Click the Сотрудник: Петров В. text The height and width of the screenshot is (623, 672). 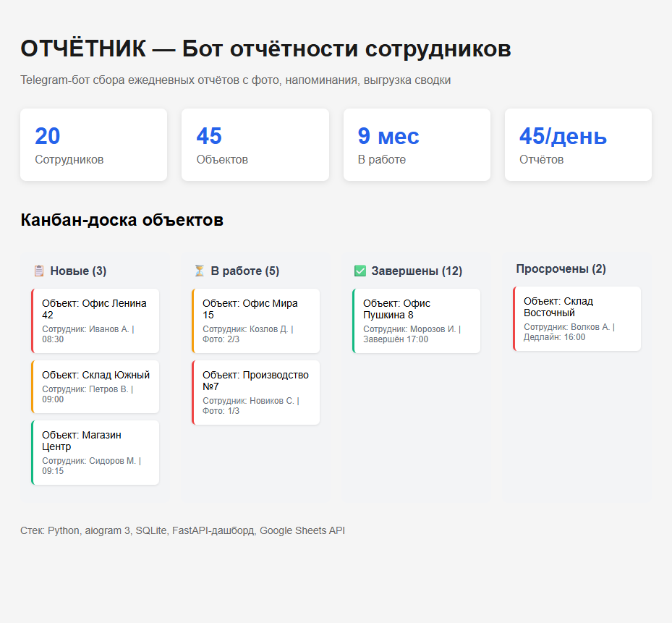[85, 389]
